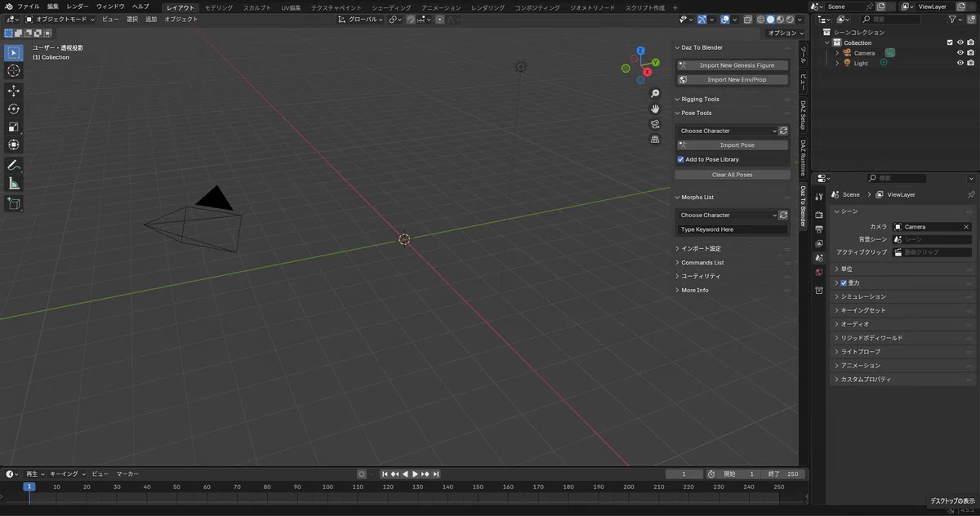Click the Blender logo menu icon
The width and height of the screenshot is (980, 516).
coord(8,7)
